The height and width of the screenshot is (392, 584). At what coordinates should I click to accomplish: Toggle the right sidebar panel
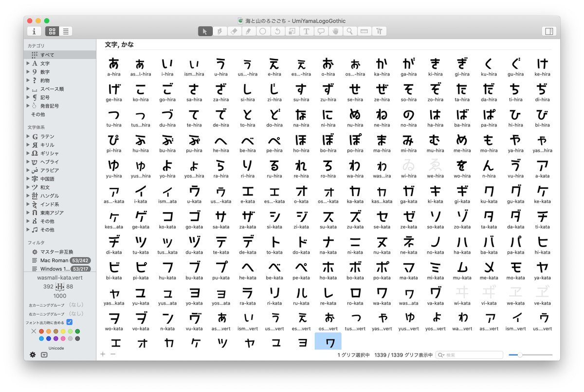[x=549, y=31]
